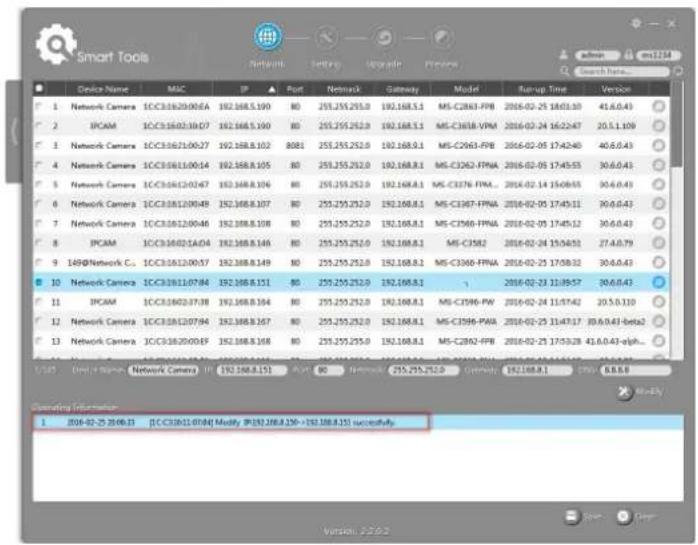
Task: Sort by the Run-up Time column header
Action: (x=542, y=89)
